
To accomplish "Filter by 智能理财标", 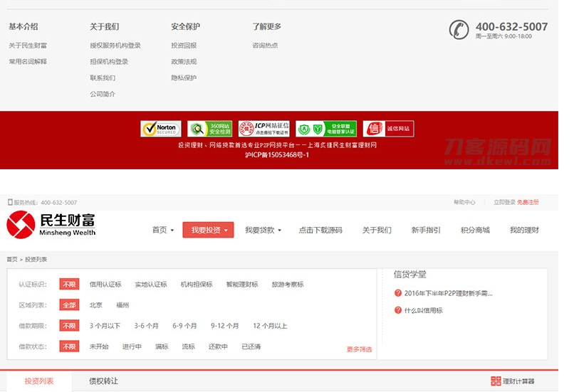I will coord(242,284).
